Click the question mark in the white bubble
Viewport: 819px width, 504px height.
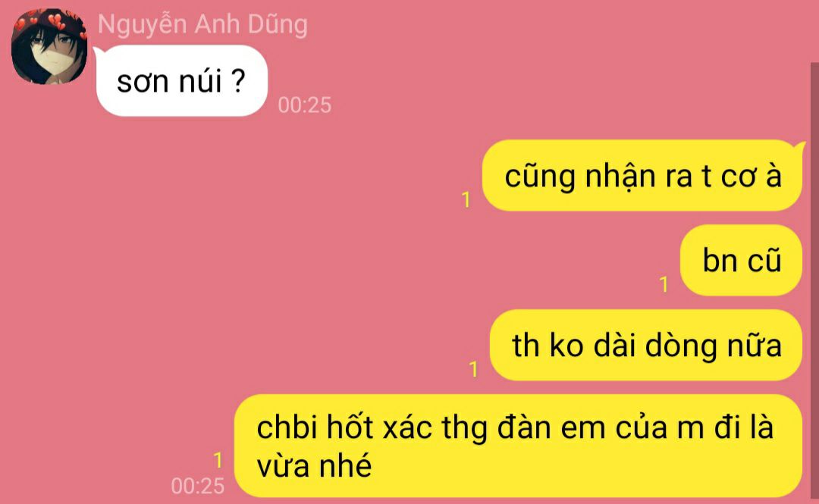coord(237,81)
